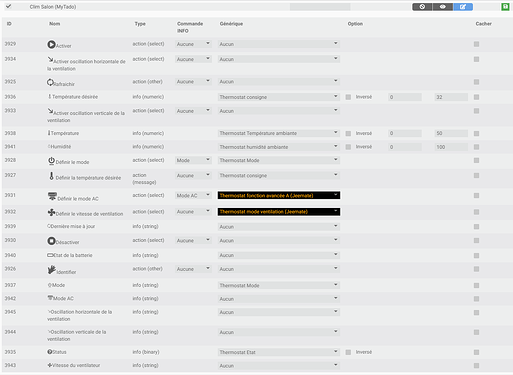Click 'info (binary)' type cell
Image resolution: width=513 pixels, height=375 pixels.
click(x=146, y=352)
